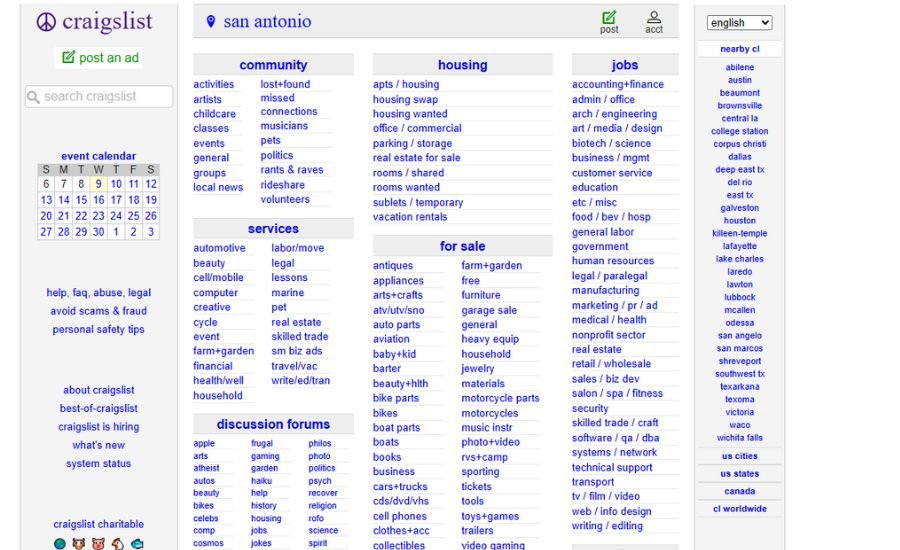Open system status link

[99, 463]
